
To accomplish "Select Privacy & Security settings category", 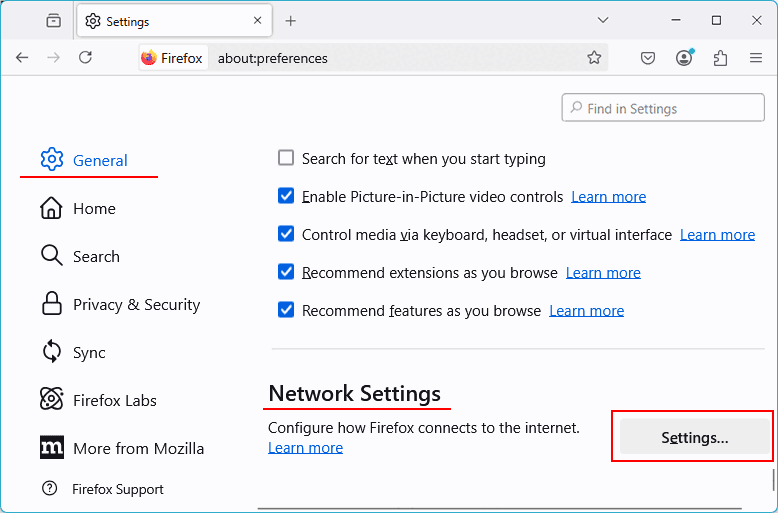I will click(x=136, y=305).
